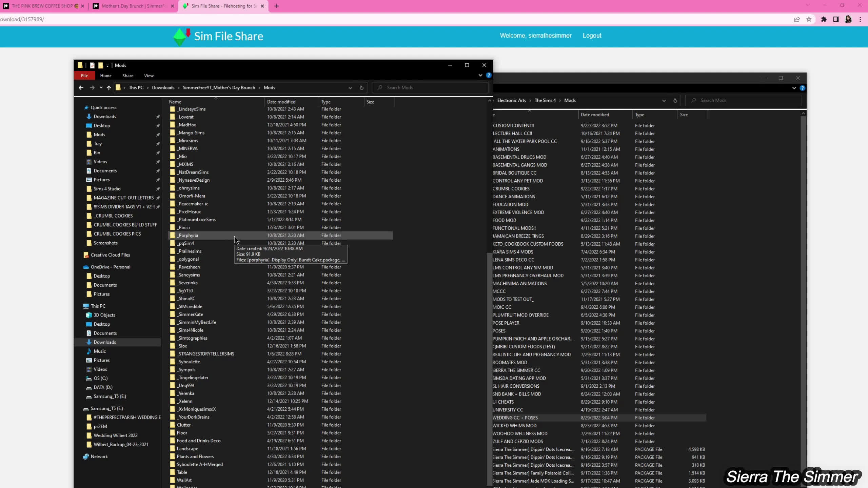Image resolution: width=868 pixels, height=488 pixels.
Task: Open the File ribbon tab
Action: 84,76
